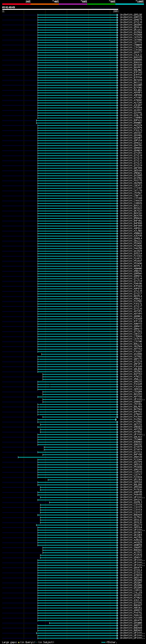Select hit label UniRef100_P53504
Screen dimensions: 146x644
[131, 108]
